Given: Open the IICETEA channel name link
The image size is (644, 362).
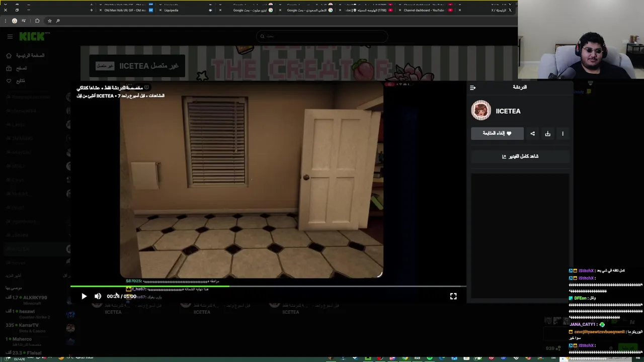Looking at the screenshot, I should (x=508, y=111).
